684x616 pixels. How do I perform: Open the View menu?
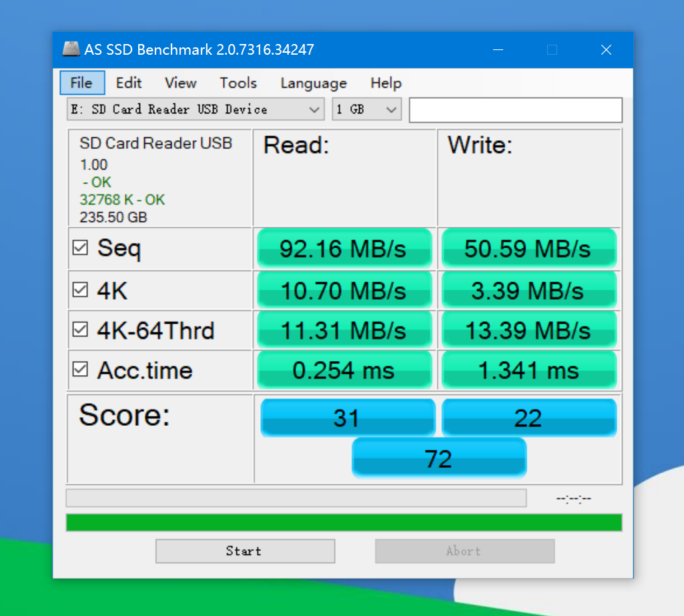point(181,83)
